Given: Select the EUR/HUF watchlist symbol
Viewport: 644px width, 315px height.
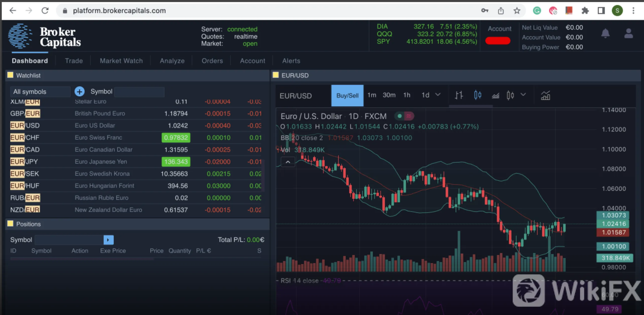Looking at the screenshot, I should point(25,186).
